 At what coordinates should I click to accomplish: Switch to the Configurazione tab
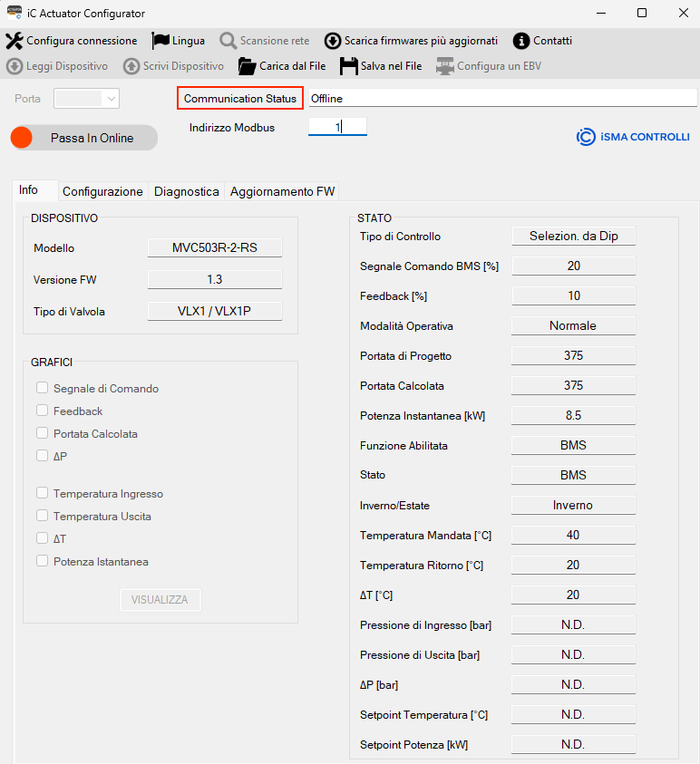[x=102, y=191]
